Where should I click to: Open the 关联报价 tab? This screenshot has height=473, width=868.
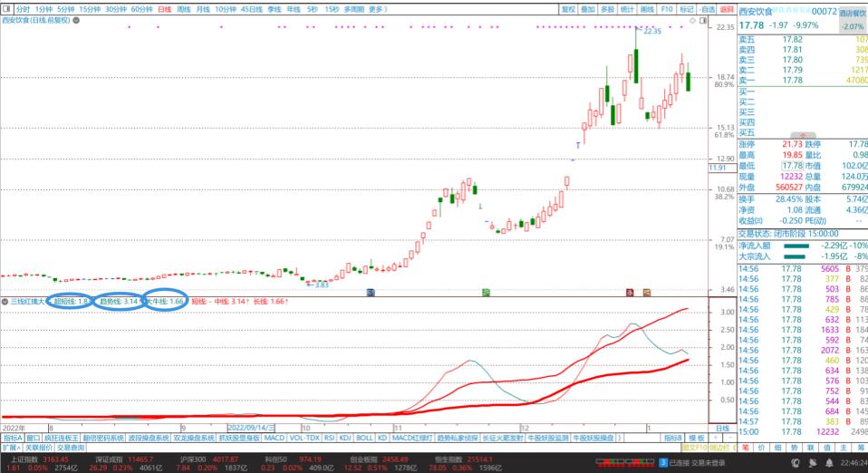point(39,448)
